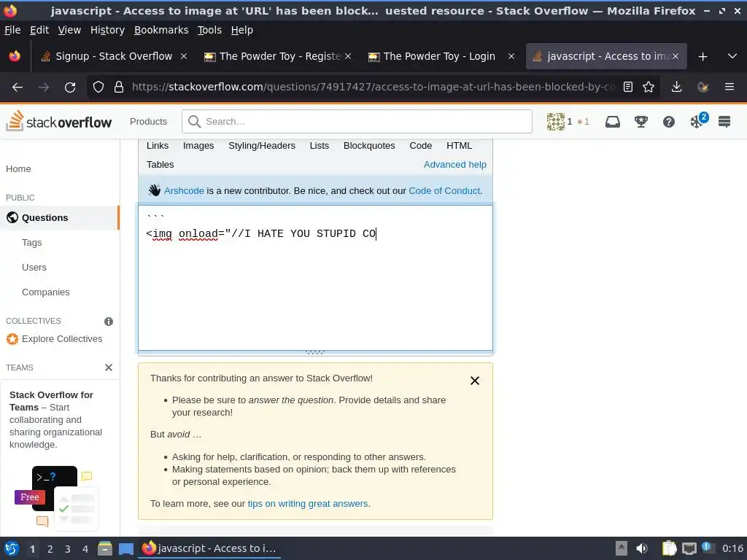
Task: Open the Edit menu
Action: tap(39, 30)
